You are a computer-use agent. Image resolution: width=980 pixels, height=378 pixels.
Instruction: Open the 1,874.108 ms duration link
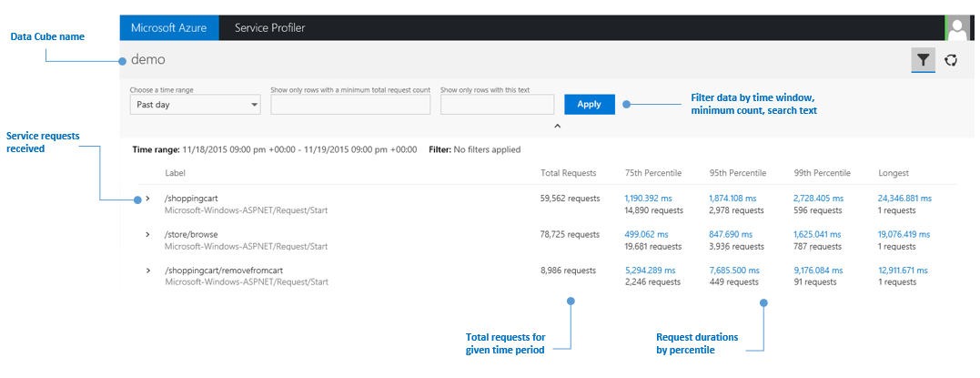[735, 199]
